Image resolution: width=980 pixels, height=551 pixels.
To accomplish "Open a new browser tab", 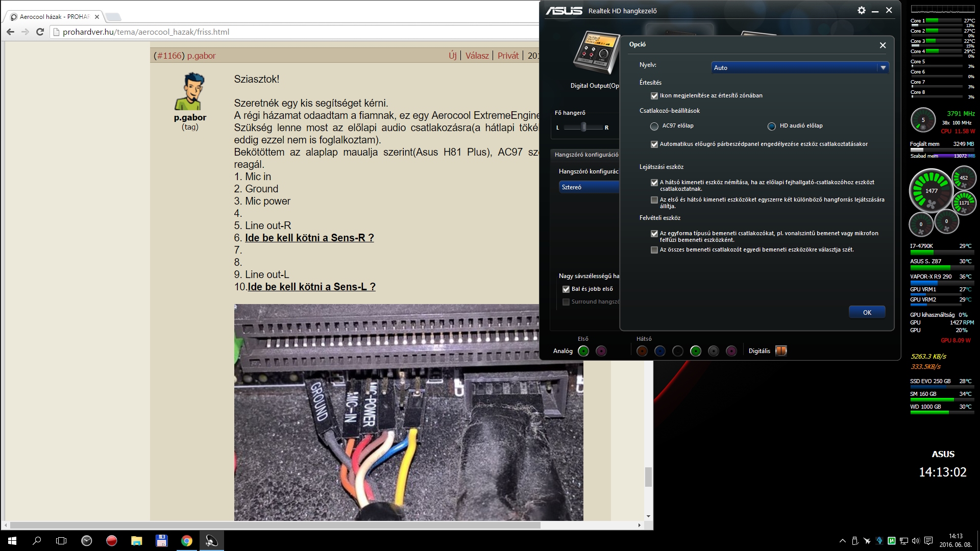I will pyautogui.click(x=113, y=17).
